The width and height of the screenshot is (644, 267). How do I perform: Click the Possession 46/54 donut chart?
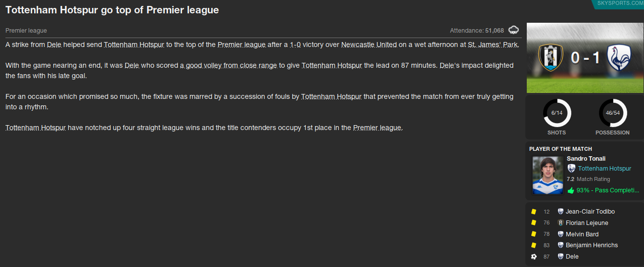[612, 113]
